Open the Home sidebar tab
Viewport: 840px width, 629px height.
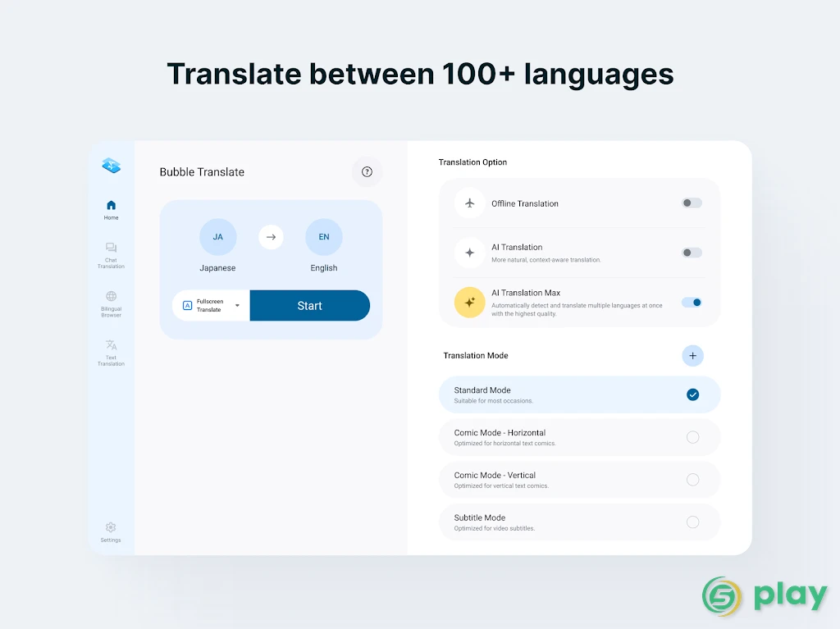111,210
